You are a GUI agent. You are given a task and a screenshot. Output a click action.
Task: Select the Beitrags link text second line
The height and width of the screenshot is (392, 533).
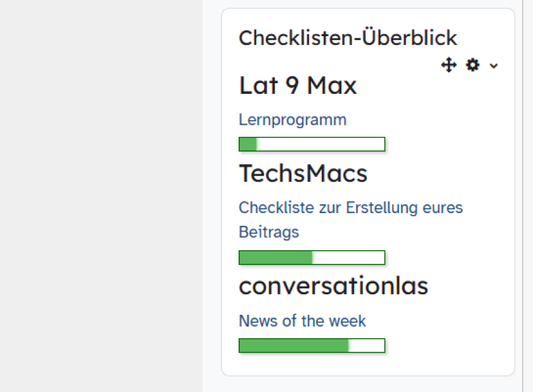(x=268, y=232)
